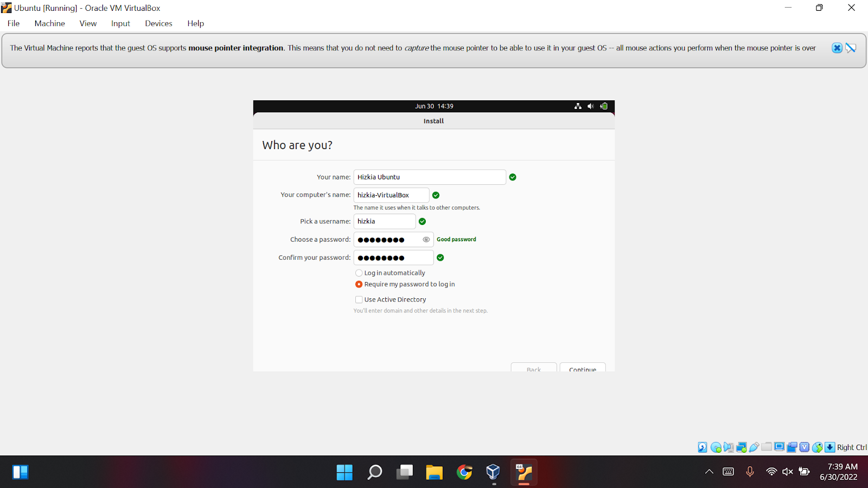This screenshot has height=488, width=868.
Task: Click the CPU virtualization status icon
Action: point(805,447)
